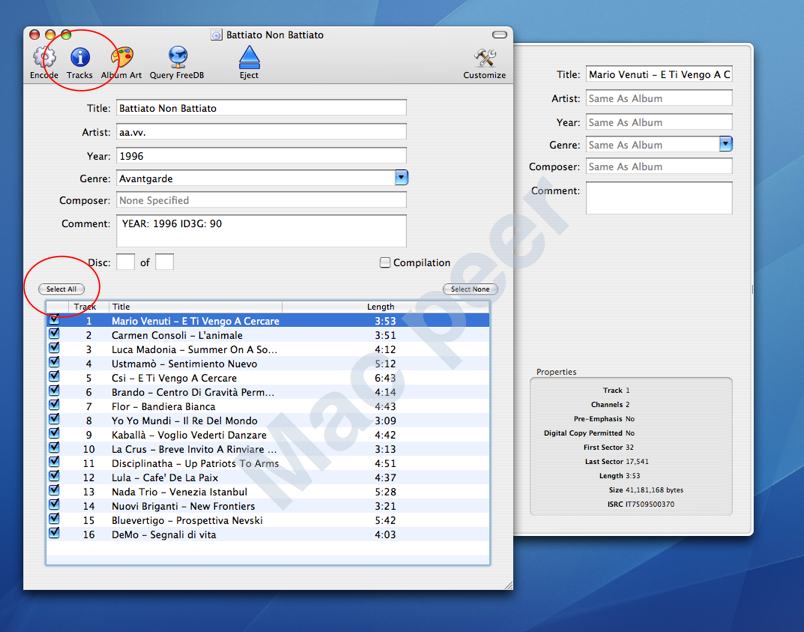Select track 'Csi – E Ti Vengo A Cercare'
This screenshot has width=804, height=632.
268,378
